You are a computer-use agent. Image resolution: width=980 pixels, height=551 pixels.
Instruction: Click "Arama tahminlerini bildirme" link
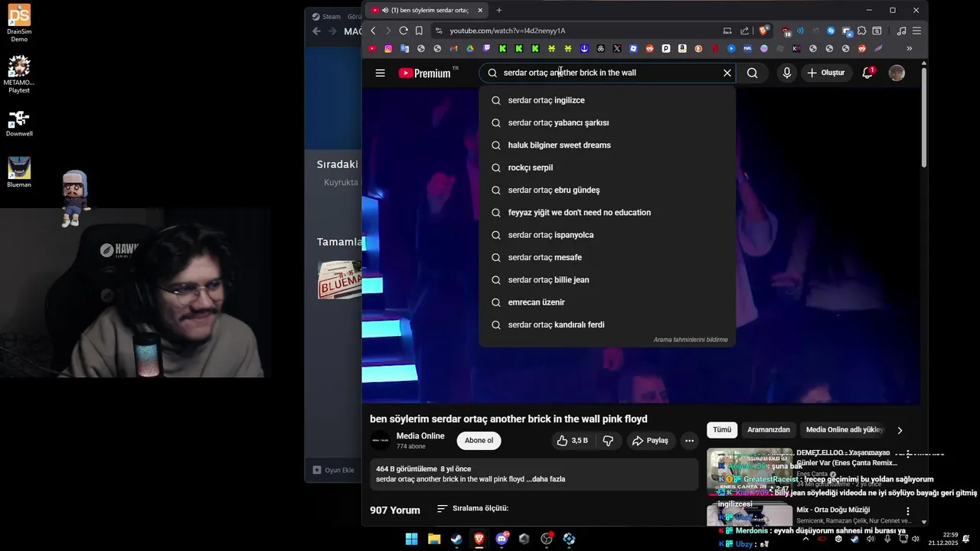click(691, 340)
